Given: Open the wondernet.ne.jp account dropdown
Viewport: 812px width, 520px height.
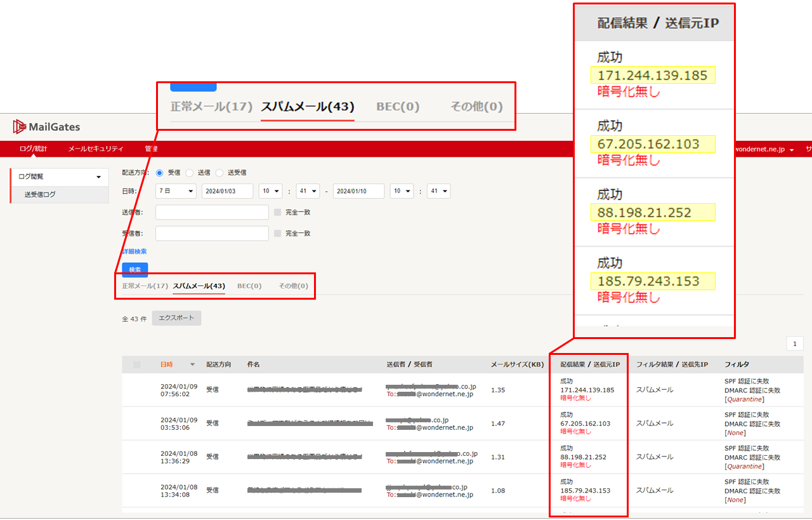Looking at the screenshot, I should pos(765,149).
